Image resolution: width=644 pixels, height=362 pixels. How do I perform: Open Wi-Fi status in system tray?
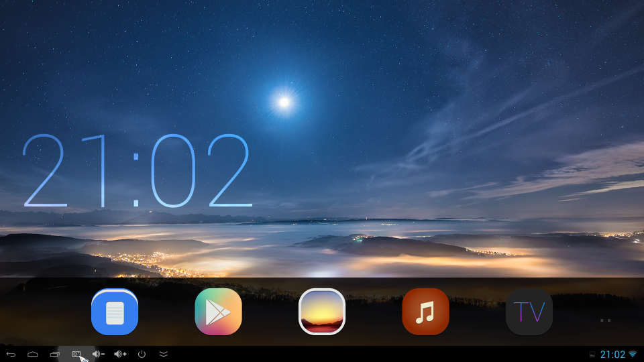(633, 354)
